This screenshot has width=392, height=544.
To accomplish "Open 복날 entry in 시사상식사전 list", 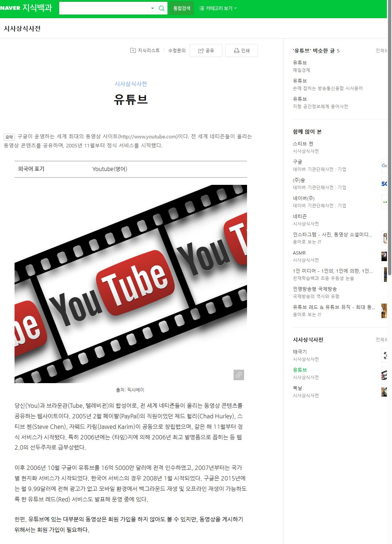I will coord(298,388).
